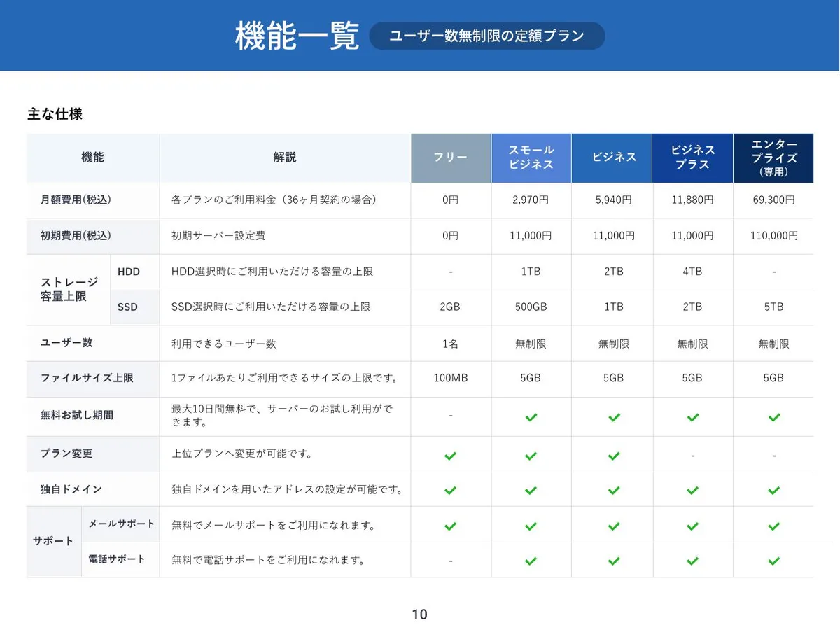Click the 2,970円 monthly price cell

coord(531,200)
